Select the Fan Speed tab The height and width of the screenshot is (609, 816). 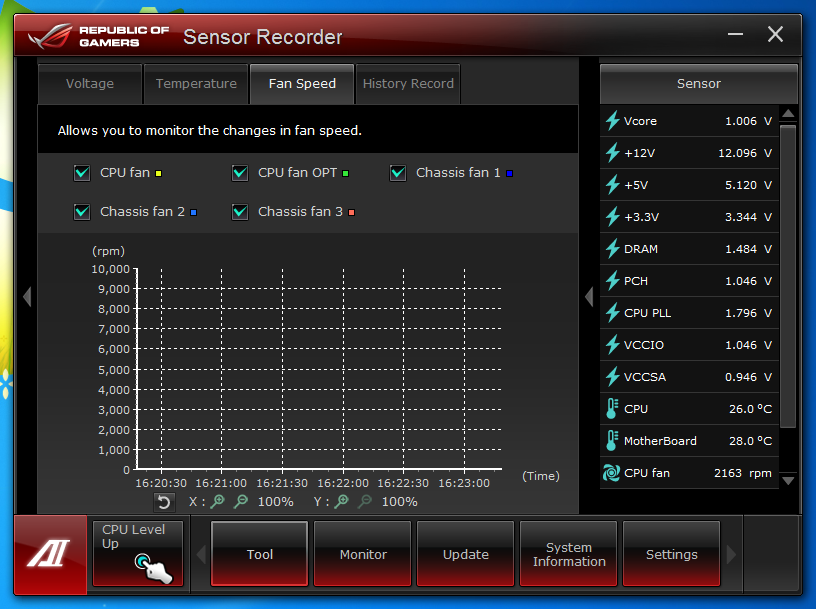point(302,84)
